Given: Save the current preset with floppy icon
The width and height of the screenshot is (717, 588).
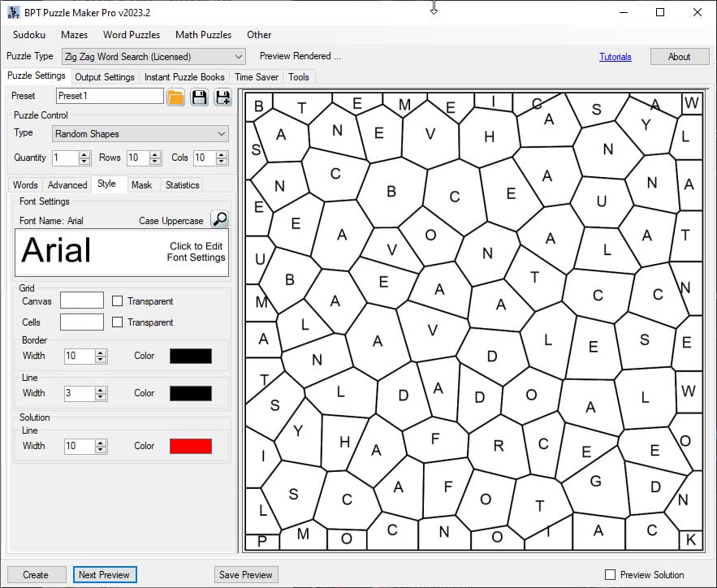Looking at the screenshot, I should (199, 97).
